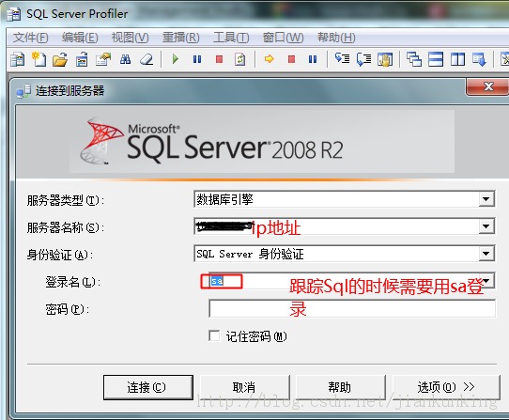
Task: Click the Properties toolbar icon
Action: [x=103, y=59]
